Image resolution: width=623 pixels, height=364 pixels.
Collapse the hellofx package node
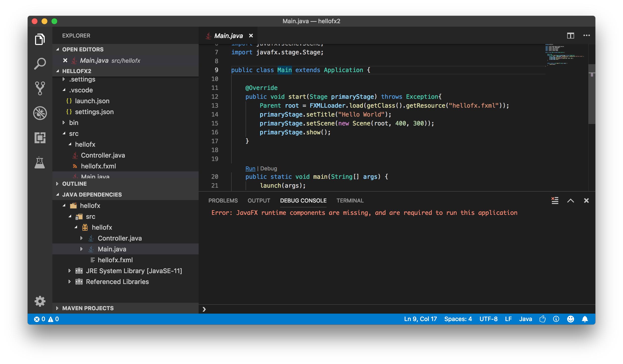tap(76, 227)
